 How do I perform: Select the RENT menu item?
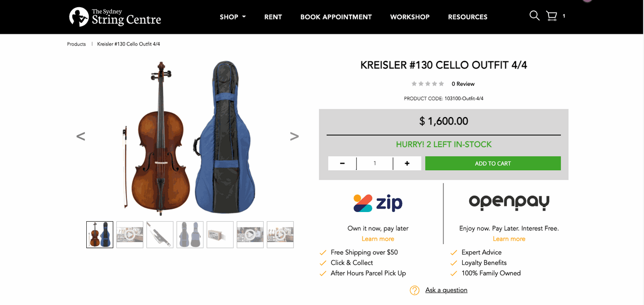pos(273,16)
